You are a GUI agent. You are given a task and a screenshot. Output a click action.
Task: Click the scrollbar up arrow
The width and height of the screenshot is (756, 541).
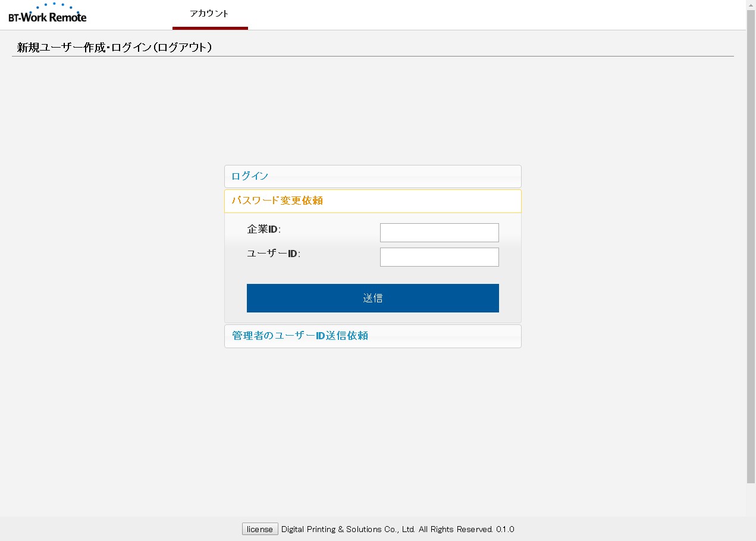coord(751,5)
